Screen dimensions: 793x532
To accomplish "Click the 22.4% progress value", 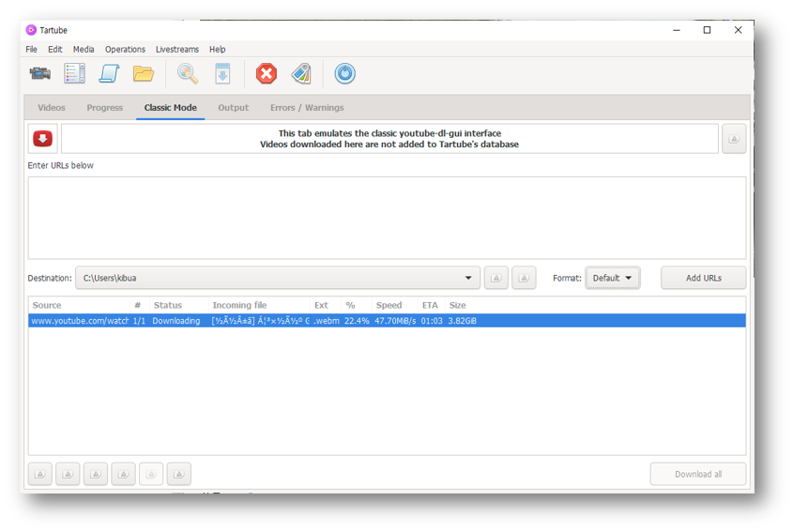I will pos(357,321).
